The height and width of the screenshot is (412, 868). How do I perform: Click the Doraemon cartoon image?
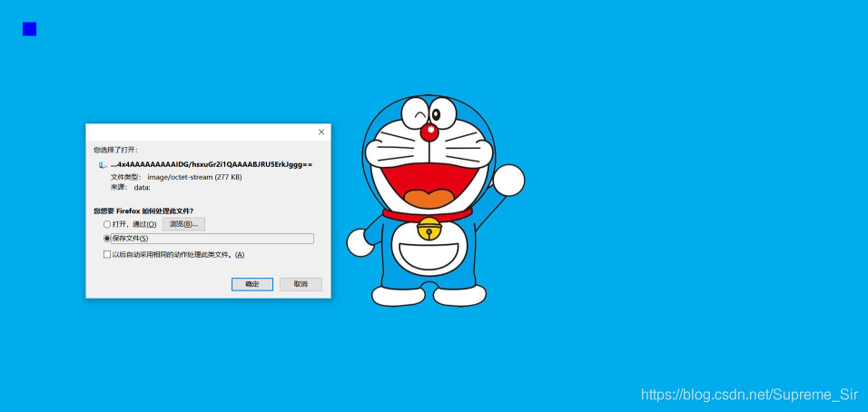click(435, 201)
